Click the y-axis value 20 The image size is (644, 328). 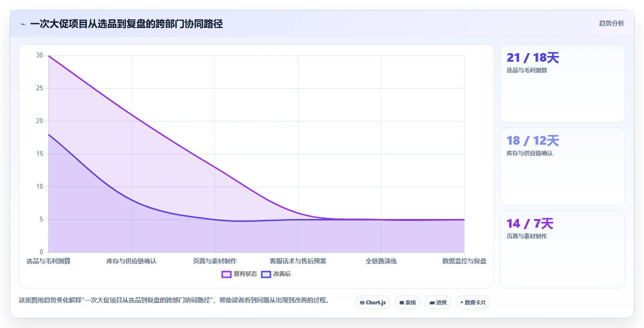pos(40,121)
